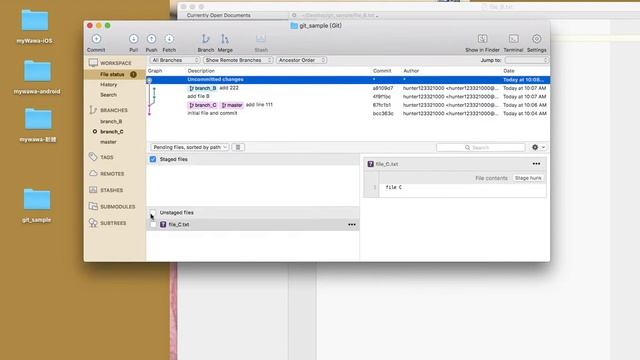
Task: Click the Submodules sidebar icon
Action: [93, 207]
